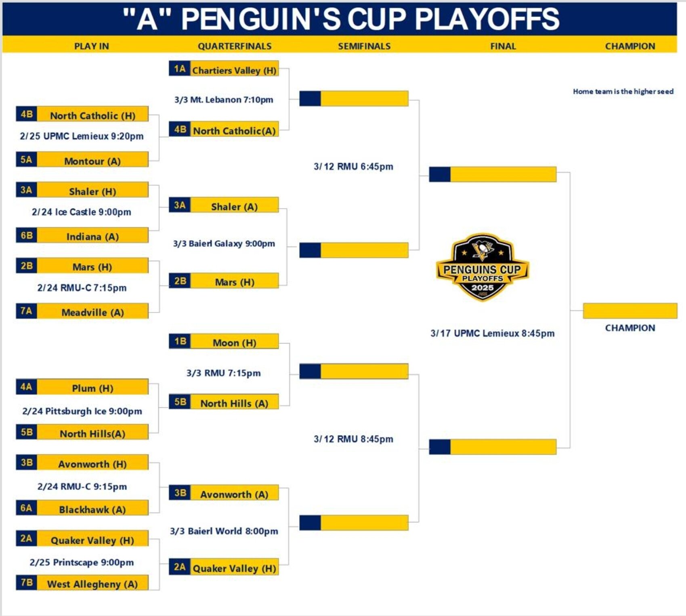The height and width of the screenshot is (616, 686).
Task: Click the 7B seed label beside West Allegheny
Action: (27, 582)
